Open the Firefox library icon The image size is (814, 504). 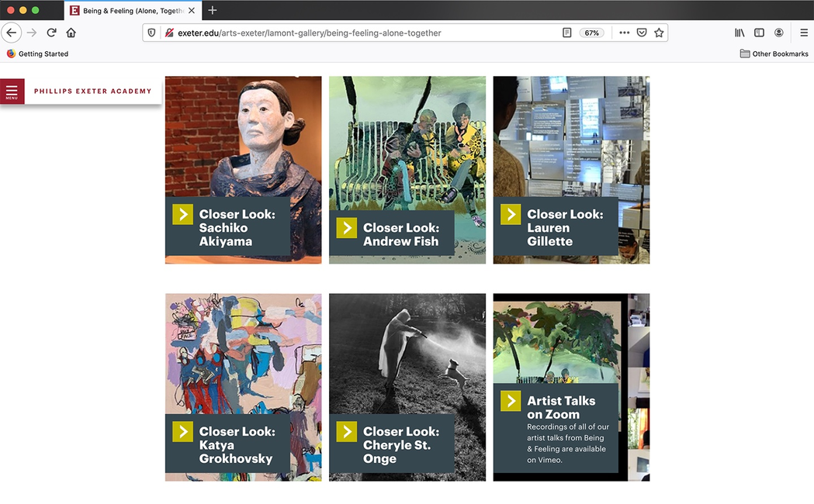pyautogui.click(x=740, y=33)
